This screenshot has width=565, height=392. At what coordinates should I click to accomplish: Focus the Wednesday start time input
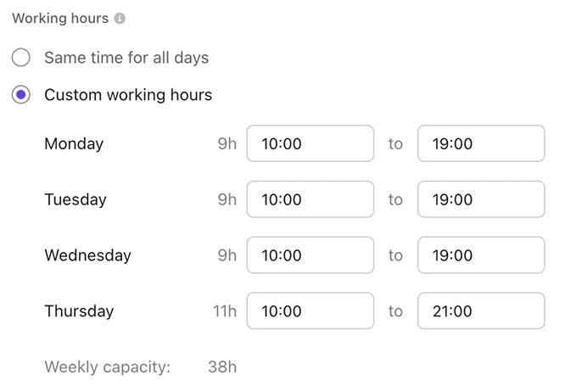310,255
